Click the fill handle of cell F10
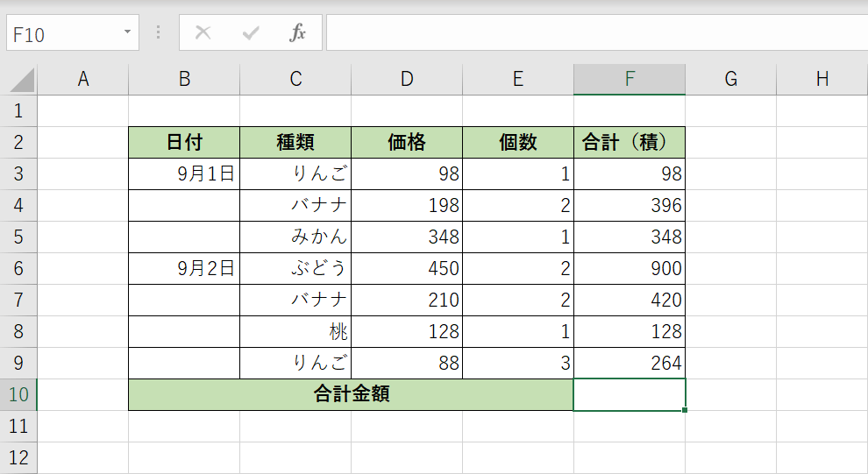Viewport: 868px width, 474px height. coord(686,410)
